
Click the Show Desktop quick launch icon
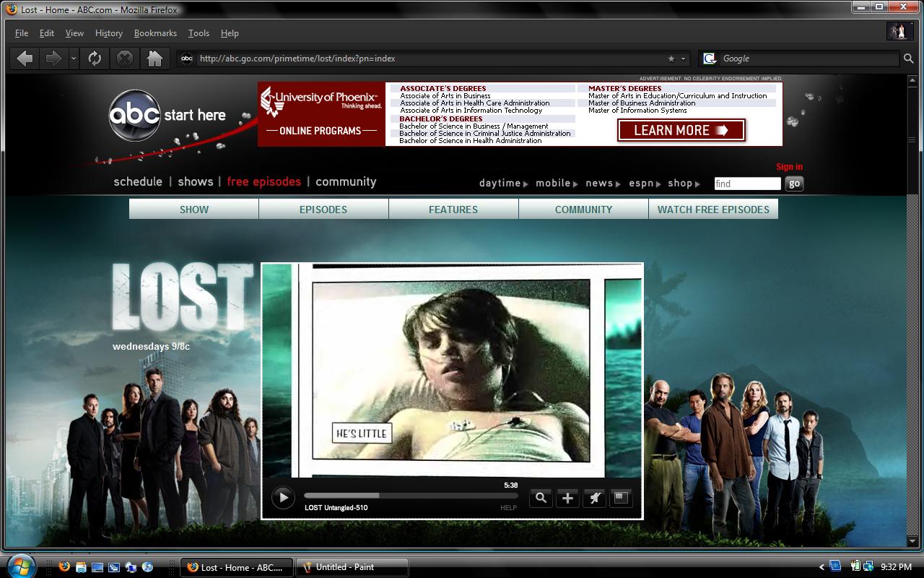tap(97, 567)
